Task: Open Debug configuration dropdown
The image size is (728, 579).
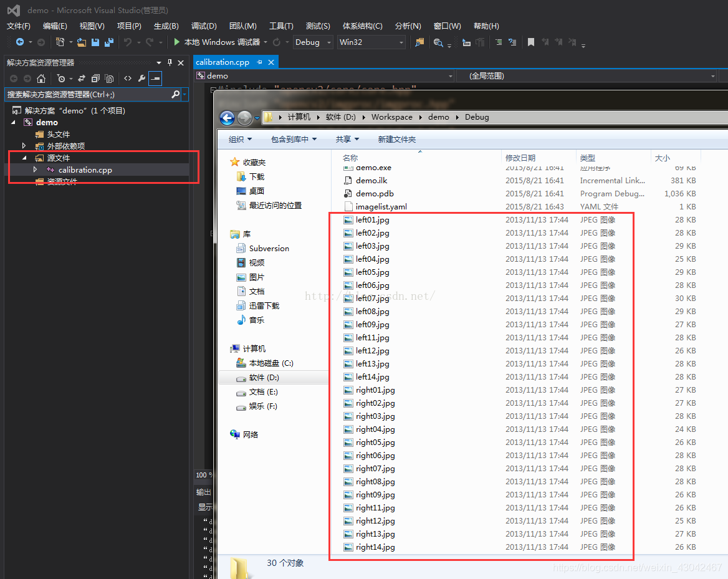Action: (x=313, y=42)
